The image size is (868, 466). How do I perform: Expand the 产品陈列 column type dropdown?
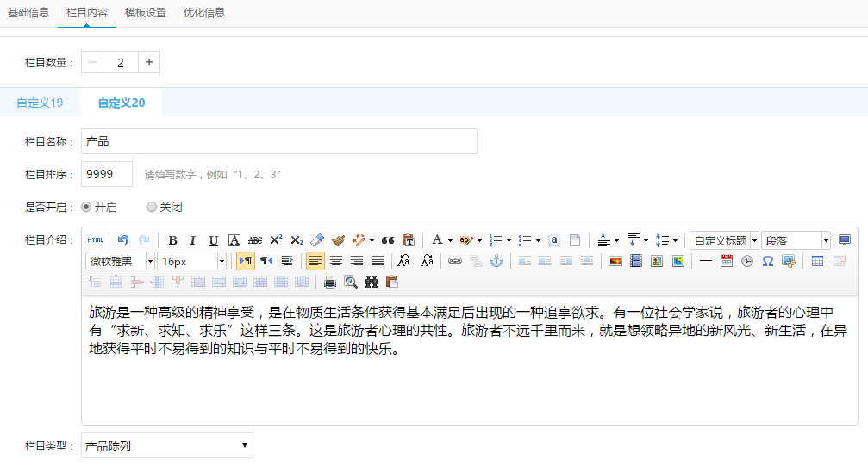pos(166,445)
